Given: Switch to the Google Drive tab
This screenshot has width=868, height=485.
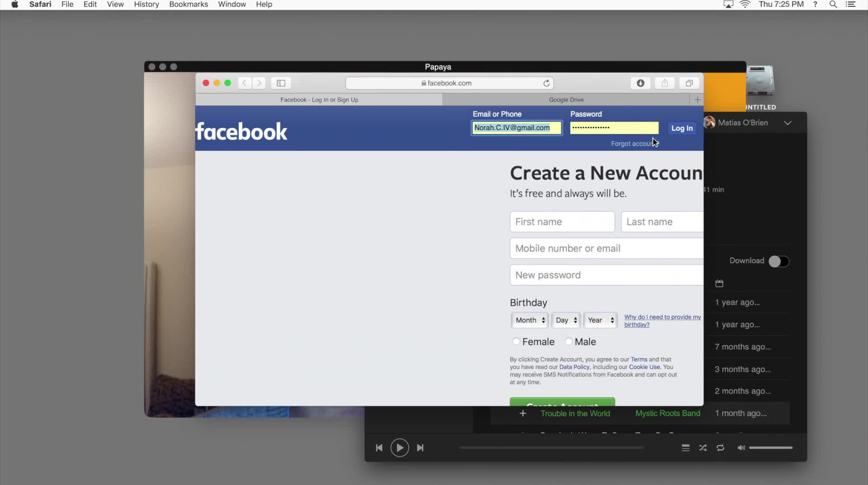Looking at the screenshot, I should (566, 100).
